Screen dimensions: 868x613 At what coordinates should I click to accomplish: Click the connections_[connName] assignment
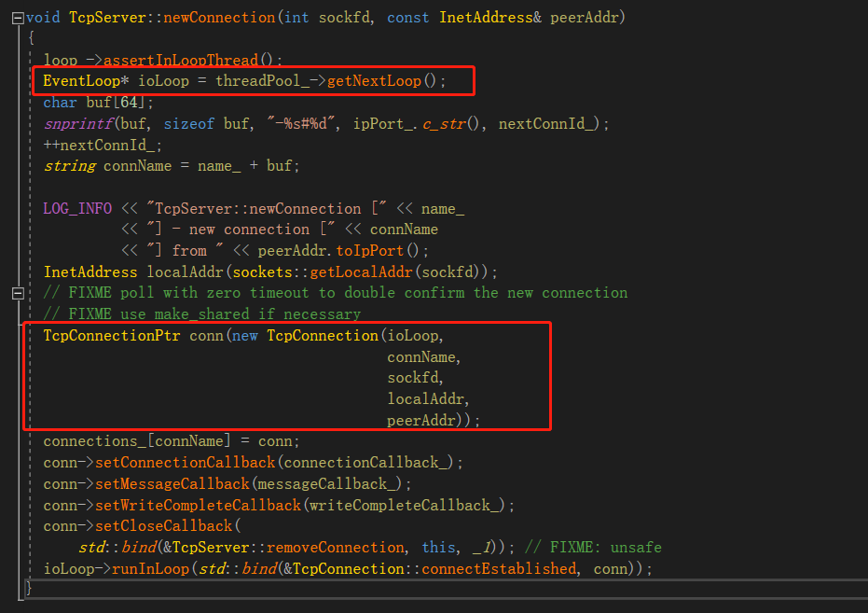point(172,441)
